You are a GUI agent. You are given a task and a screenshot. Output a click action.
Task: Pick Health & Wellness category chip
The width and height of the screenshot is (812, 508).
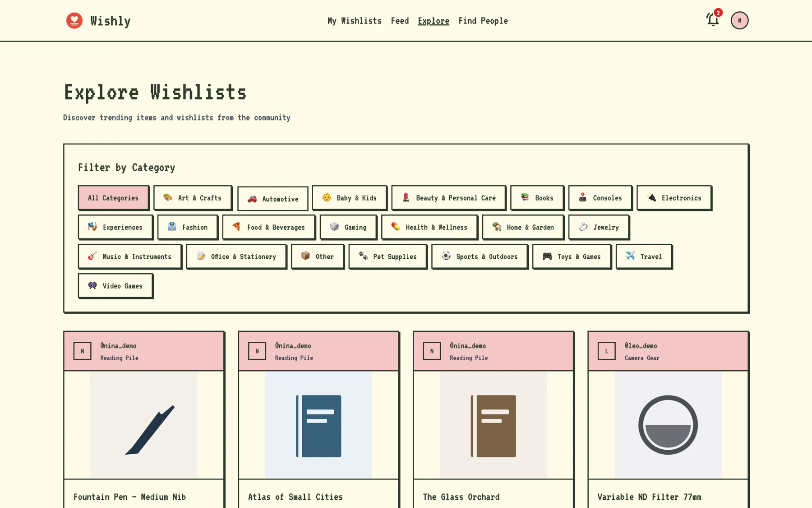pyautogui.click(x=429, y=227)
